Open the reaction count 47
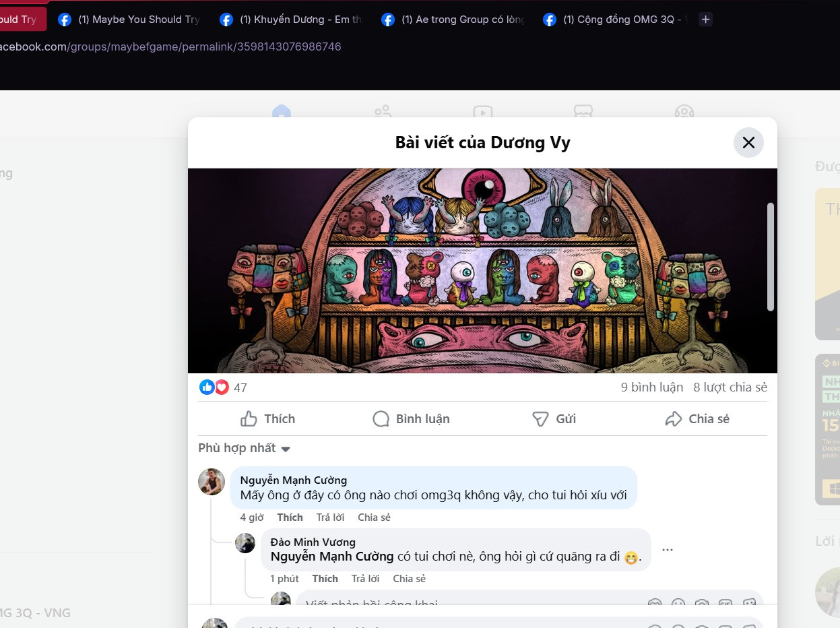 pos(240,387)
